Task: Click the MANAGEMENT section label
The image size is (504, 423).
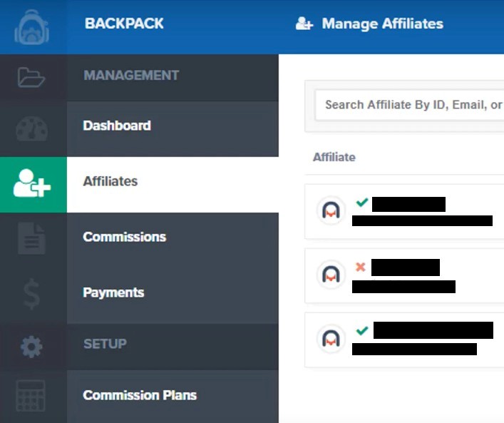Action: pos(131,76)
